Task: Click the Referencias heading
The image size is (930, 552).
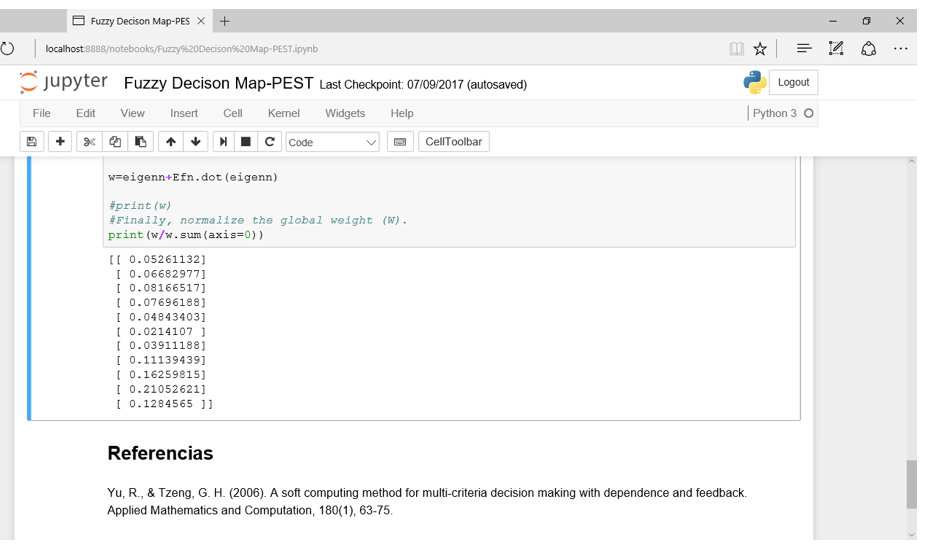Action: pos(160,453)
